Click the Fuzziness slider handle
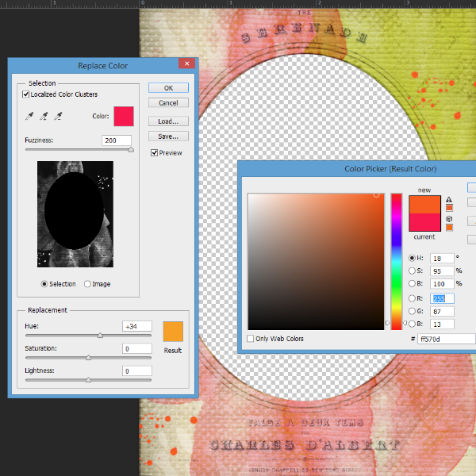 [131, 150]
